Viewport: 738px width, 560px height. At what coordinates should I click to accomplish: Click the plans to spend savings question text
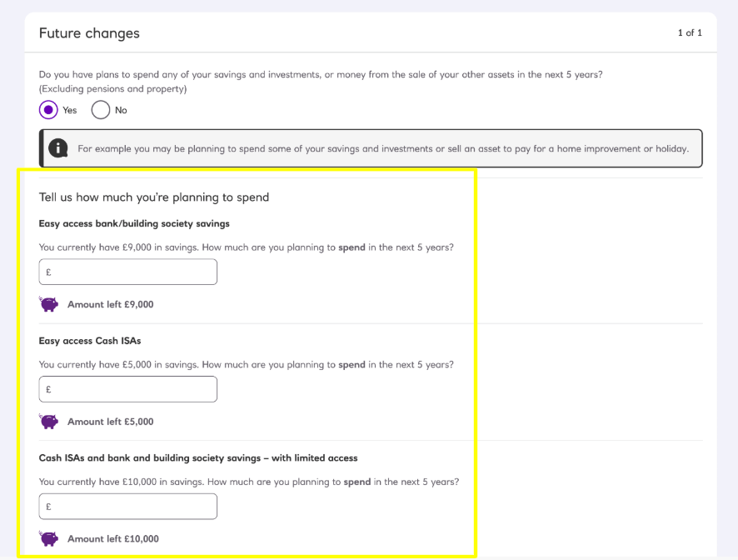(x=321, y=74)
